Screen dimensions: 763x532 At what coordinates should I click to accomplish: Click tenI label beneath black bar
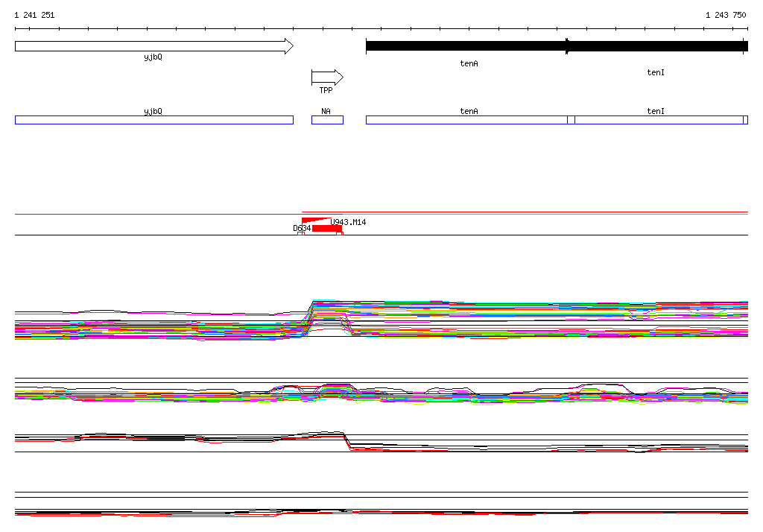click(x=656, y=72)
